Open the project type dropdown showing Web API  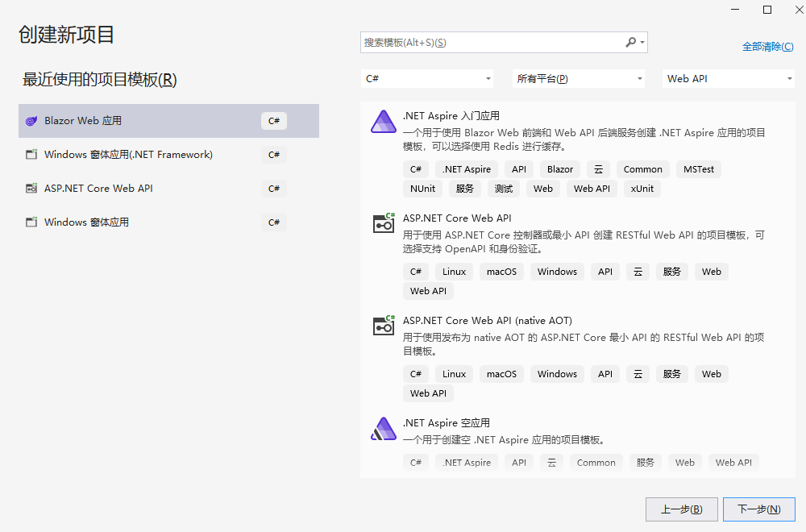[x=729, y=79]
